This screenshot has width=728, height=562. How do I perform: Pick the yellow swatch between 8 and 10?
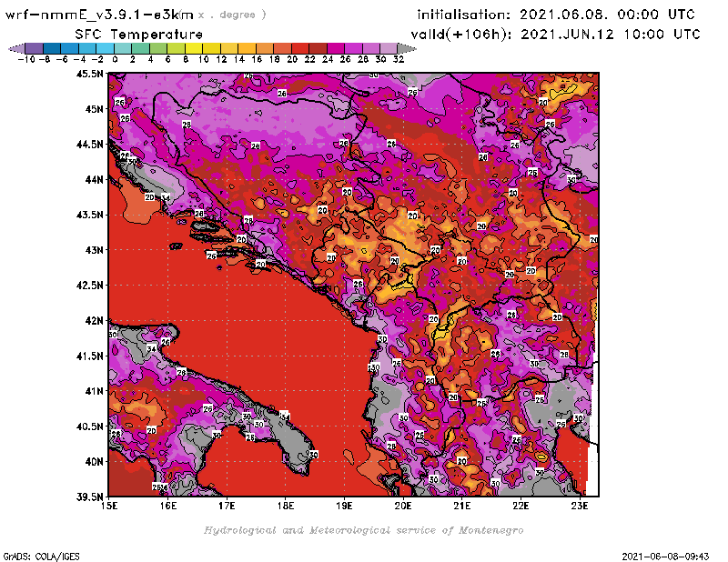tap(194, 48)
